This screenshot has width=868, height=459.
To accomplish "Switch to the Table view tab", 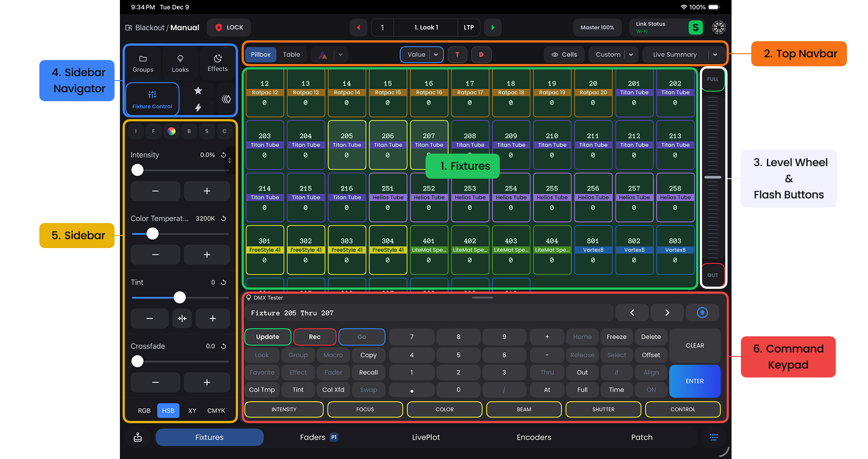I will pyautogui.click(x=291, y=55).
